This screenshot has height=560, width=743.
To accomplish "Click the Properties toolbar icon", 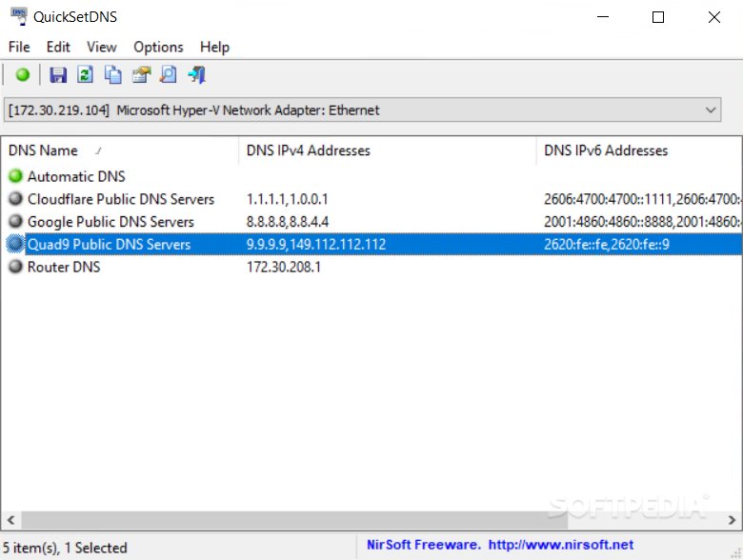I will pyautogui.click(x=141, y=75).
